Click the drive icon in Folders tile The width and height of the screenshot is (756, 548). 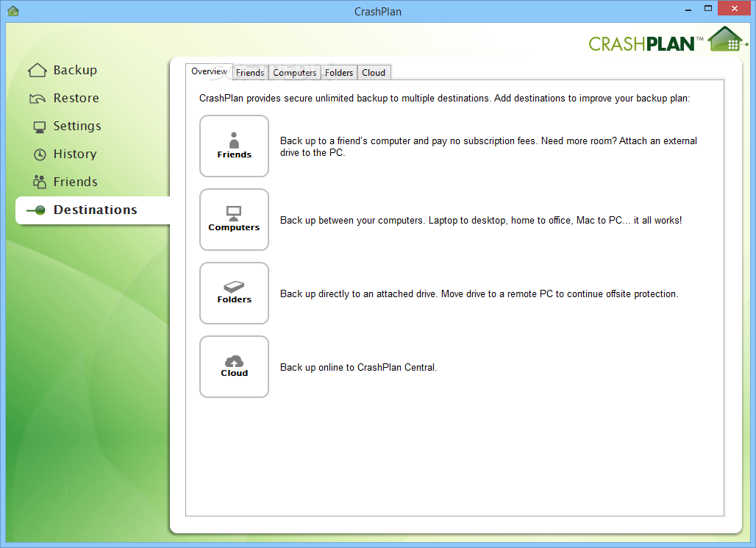pos(234,287)
